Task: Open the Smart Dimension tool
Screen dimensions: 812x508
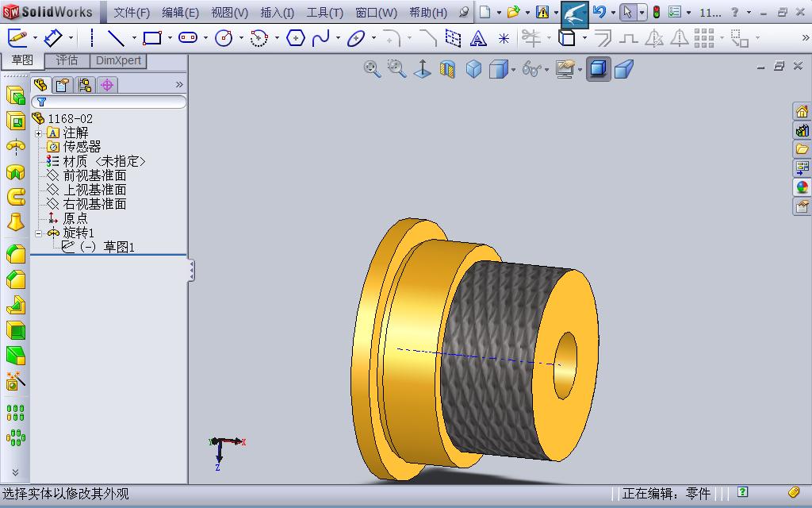Action: coord(53,38)
